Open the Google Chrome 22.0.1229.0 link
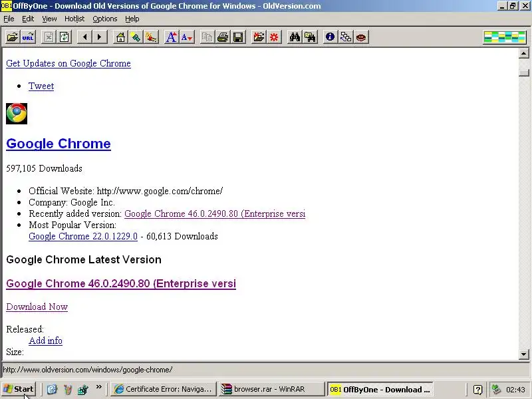Viewport: 532px width, 399px height. [x=83, y=237]
